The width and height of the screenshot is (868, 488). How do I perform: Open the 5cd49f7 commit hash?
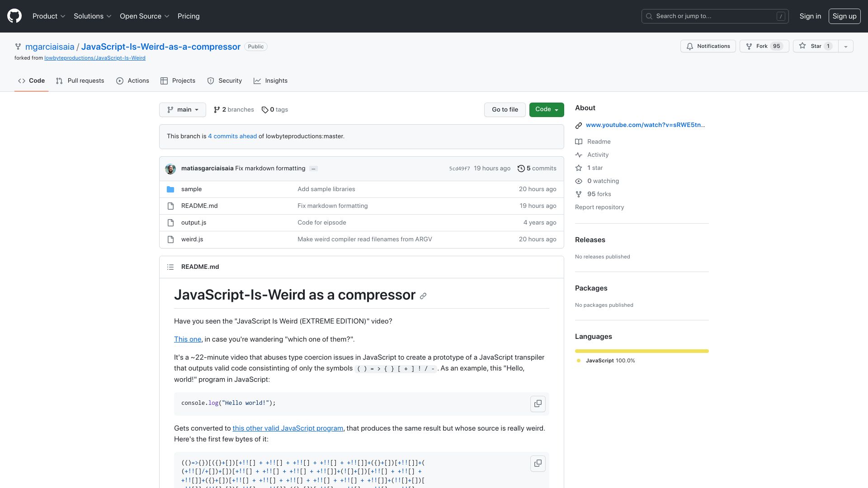pyautogui.click(x=459, y=169)
